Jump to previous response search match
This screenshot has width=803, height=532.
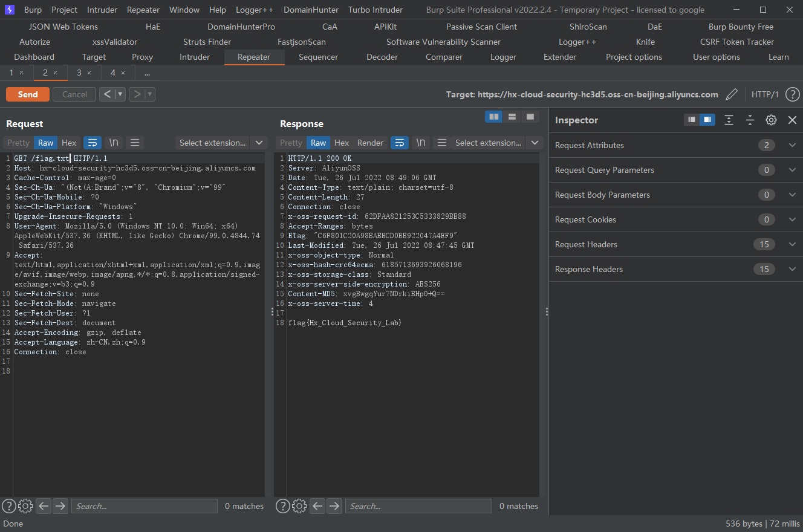point(317,506)
